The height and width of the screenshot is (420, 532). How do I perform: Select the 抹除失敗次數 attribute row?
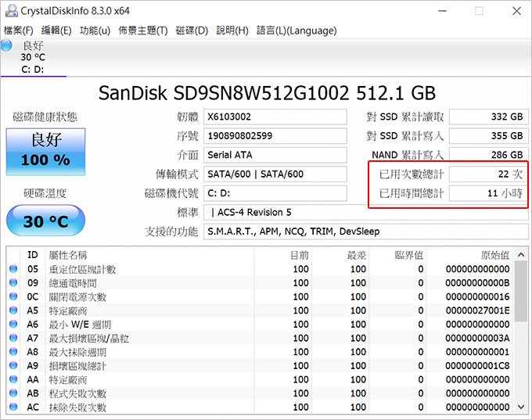pos(261,407)
